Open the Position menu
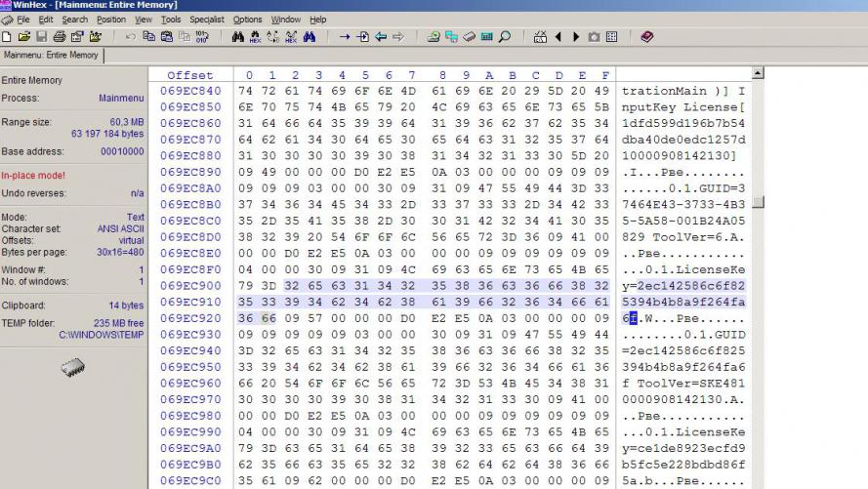The height and width of the screenshot is (489, 868). (x=111, y=20)
